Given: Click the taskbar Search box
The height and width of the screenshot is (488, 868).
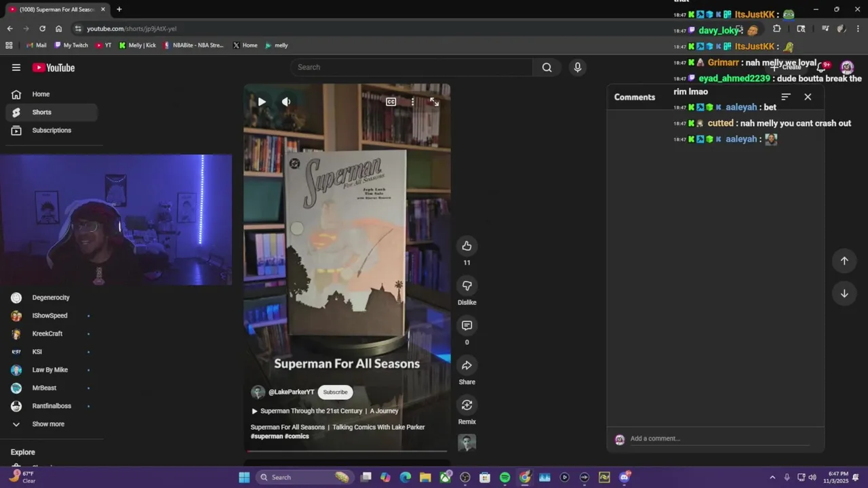Looking at the screenshot, I should pos(305,477).
